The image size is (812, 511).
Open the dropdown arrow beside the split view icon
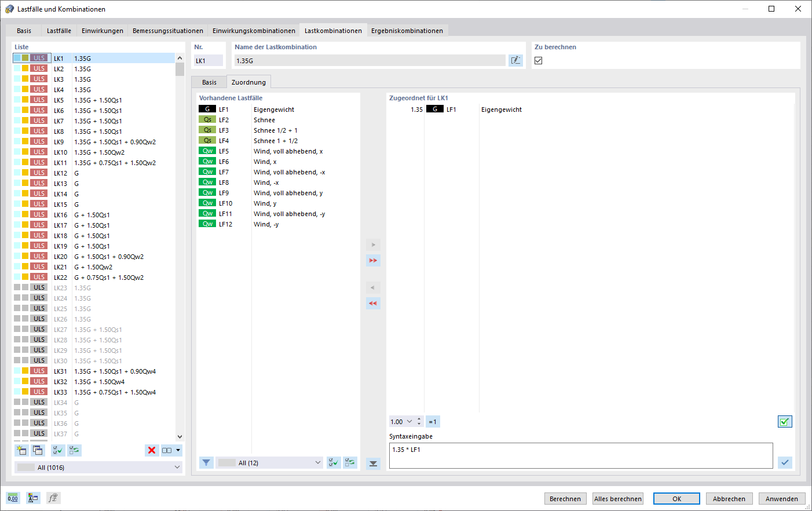pos(178,450)
